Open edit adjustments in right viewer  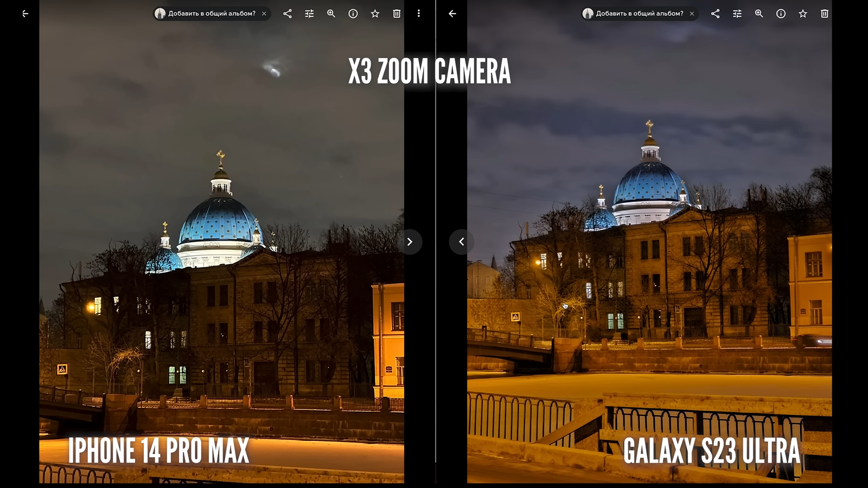click(737, 14)
